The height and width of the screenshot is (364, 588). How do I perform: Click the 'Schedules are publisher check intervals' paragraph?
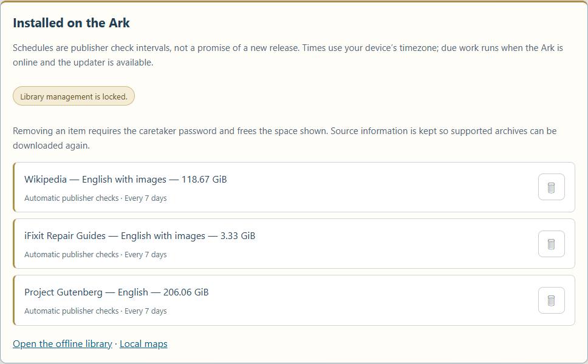pos(288,55)
